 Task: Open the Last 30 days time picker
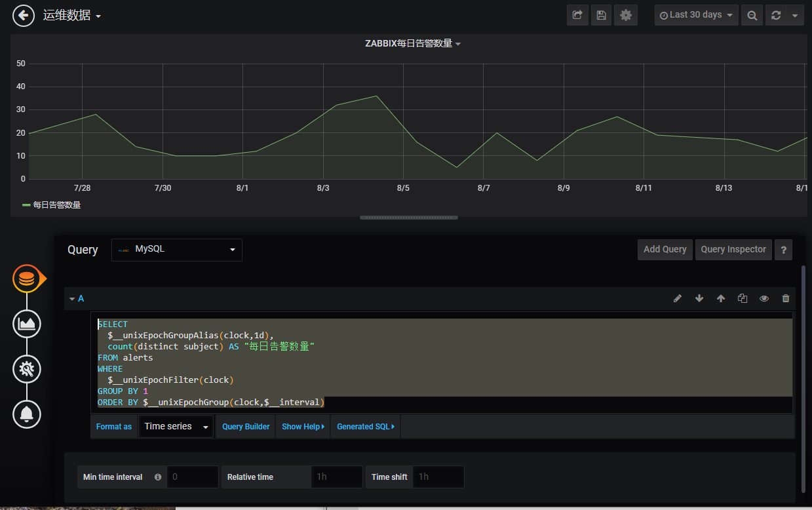coord(696,15)
